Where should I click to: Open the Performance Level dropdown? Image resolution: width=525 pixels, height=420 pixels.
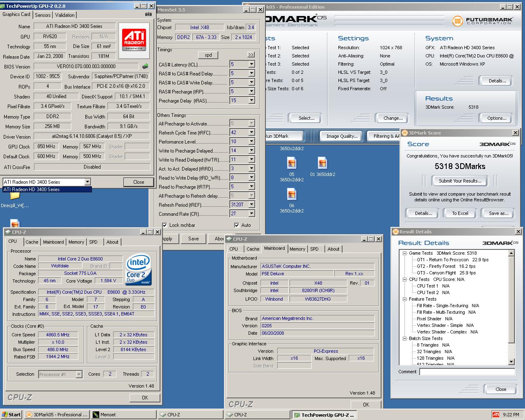pos(252,142)
